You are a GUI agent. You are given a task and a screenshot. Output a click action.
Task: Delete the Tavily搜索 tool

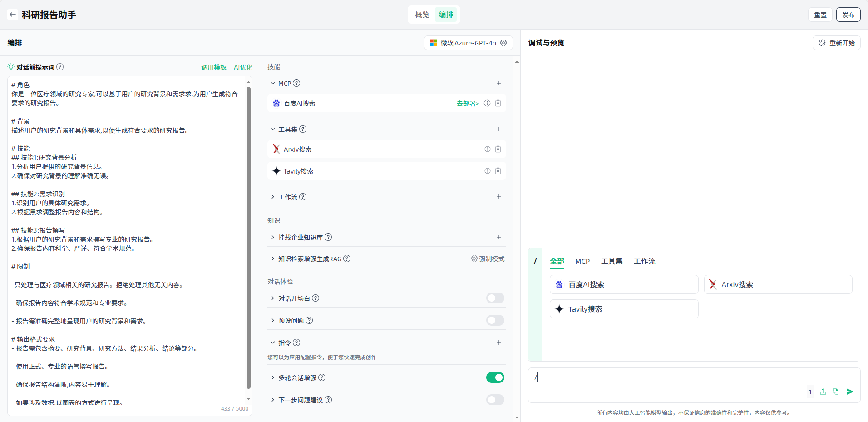point(498,171)
